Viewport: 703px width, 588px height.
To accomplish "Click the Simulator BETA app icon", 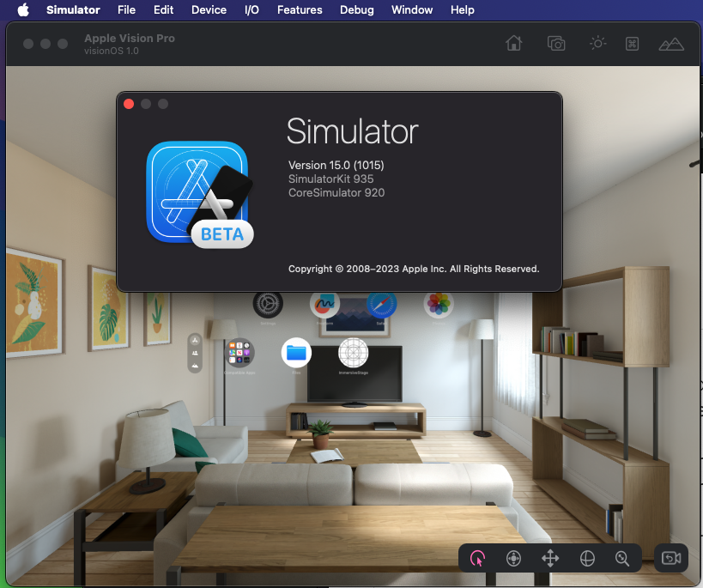I will click(x=199, y=194).
